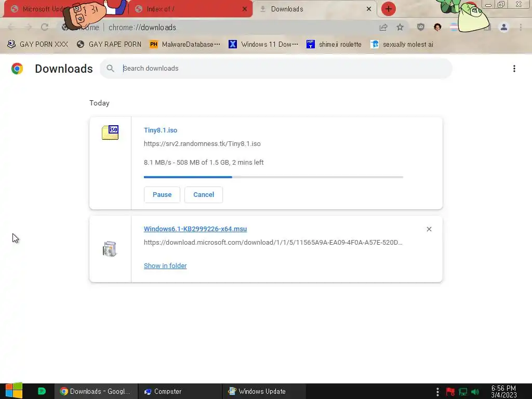Click the download speed status text
Image resolution: width=532 pixels, height=399 pixels.
pos(204,162)
